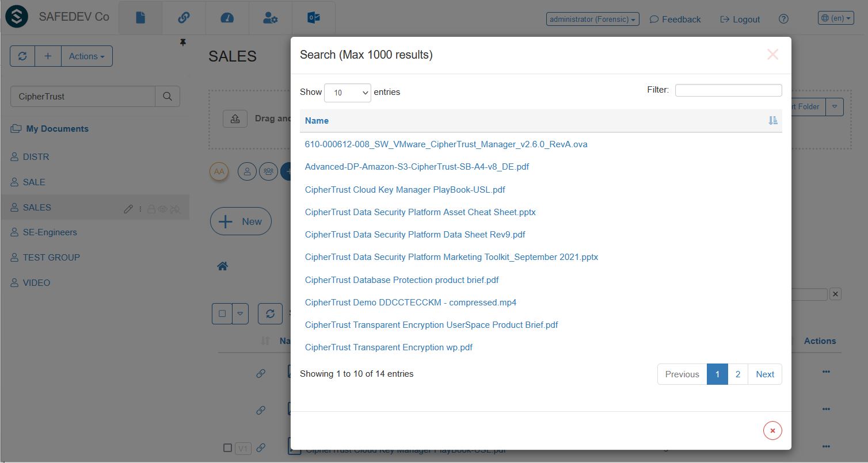Screen dimensions: 868x463
Task: Click the CipherTrust search input in sidebar
Action: point(83,97)
